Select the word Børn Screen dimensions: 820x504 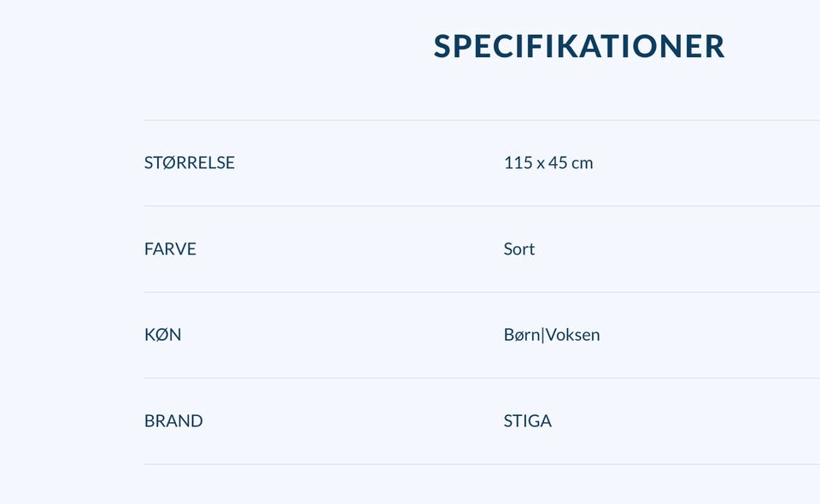521,335
